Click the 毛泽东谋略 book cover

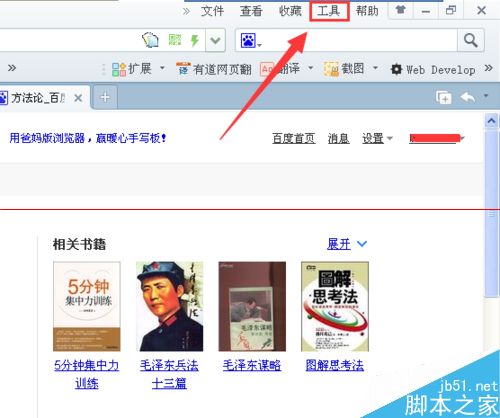252,306
